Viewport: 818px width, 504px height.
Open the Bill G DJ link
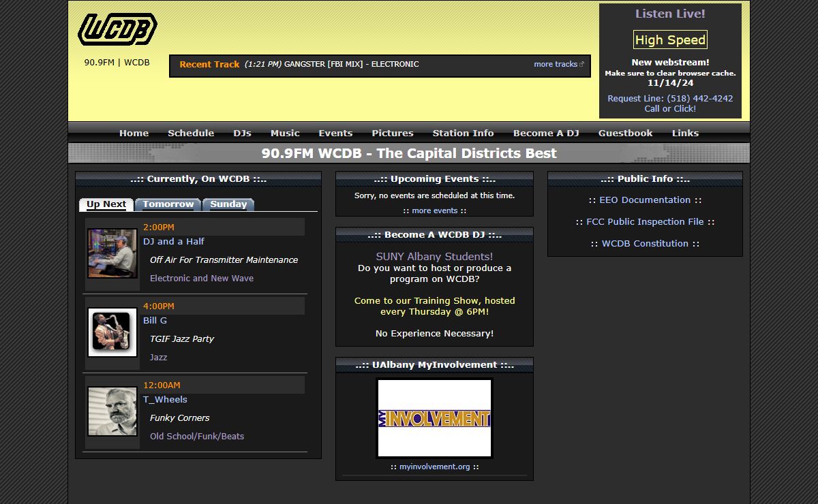[155, 320]
